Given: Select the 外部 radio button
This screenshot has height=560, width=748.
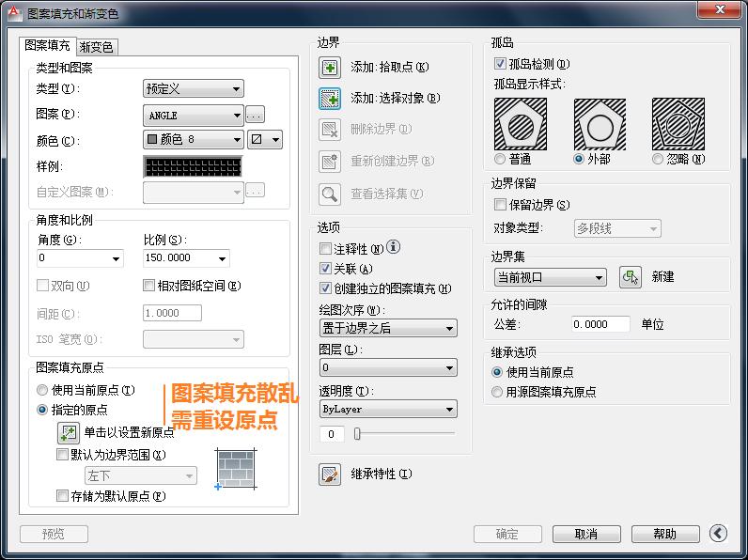Looking at the screenshot, I should click(x=579, y=159).
